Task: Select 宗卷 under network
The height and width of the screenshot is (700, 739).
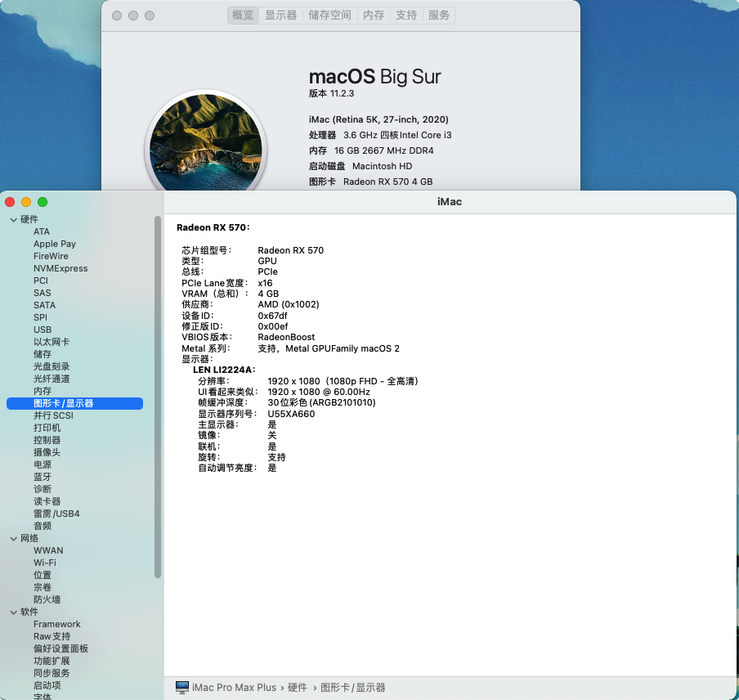Action: click(x=43, y=587)
